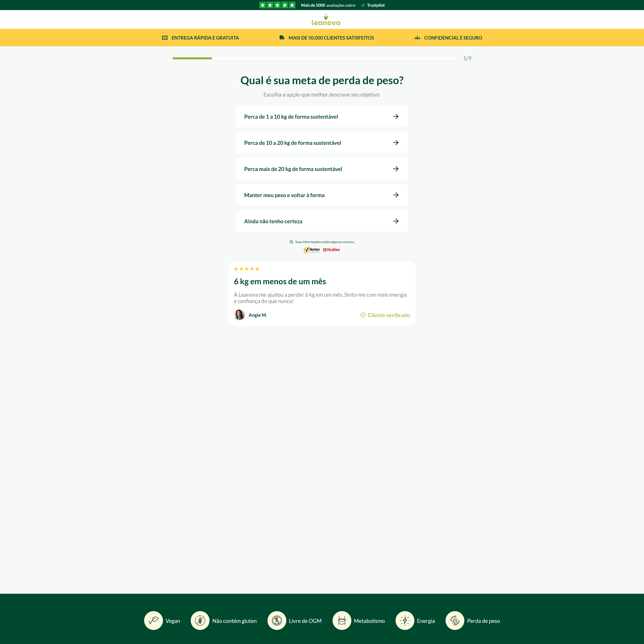Click Angie M. profile photo

pyautogui.click(x=239, y=315)
